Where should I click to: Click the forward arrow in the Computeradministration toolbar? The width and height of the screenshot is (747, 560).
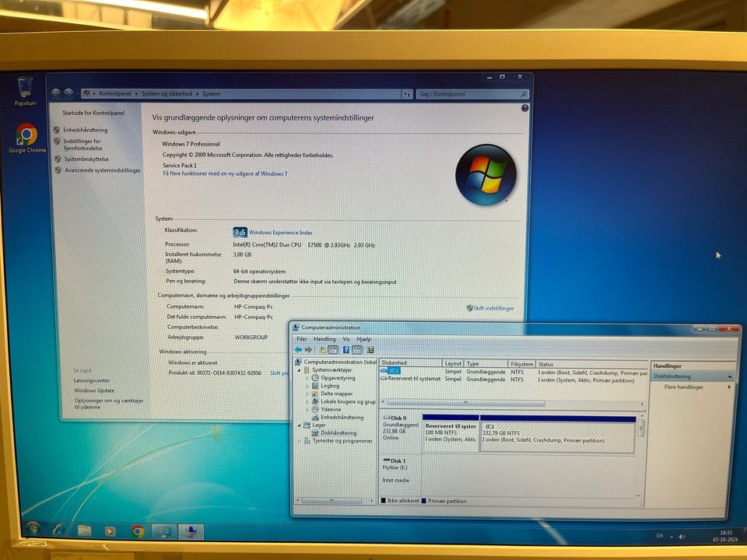coord(308,349)
